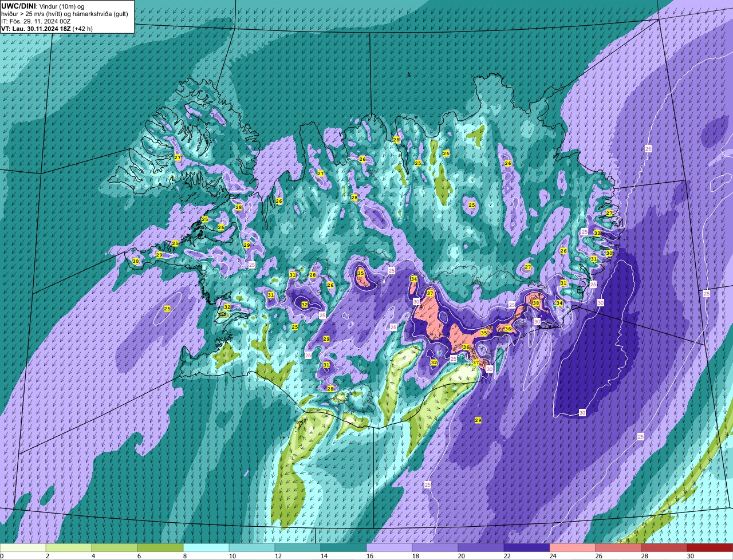The height and width of the screenshot is (560, 733).
Task: Choose the 14–16 m/s dark teal legend swatch
Action: 344,548
